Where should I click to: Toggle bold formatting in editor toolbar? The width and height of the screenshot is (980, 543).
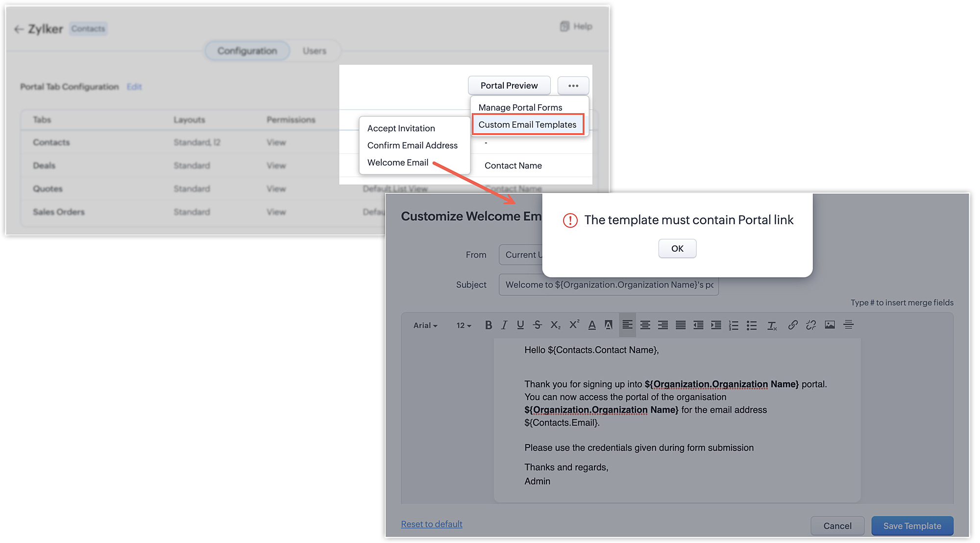pyautogui.click(x=489, y=325)
